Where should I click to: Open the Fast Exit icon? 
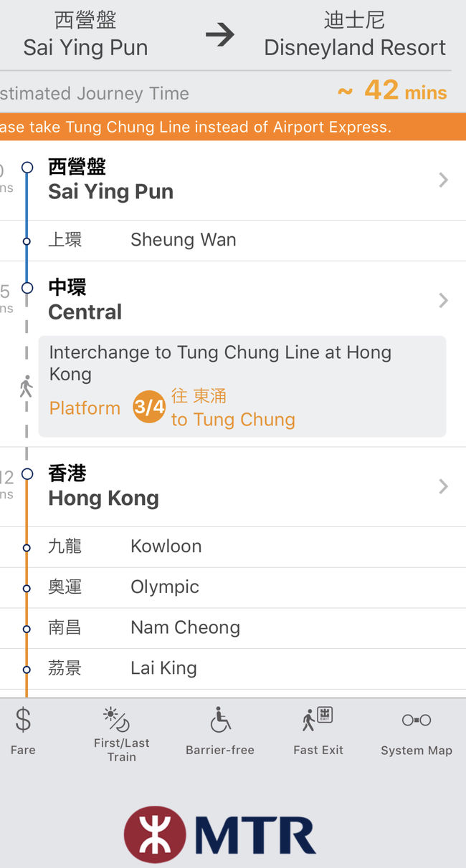coord(318,719)
